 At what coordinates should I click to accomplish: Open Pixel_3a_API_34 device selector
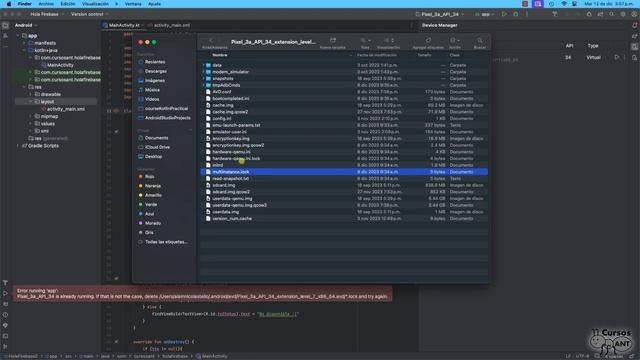tap(440, 14)
